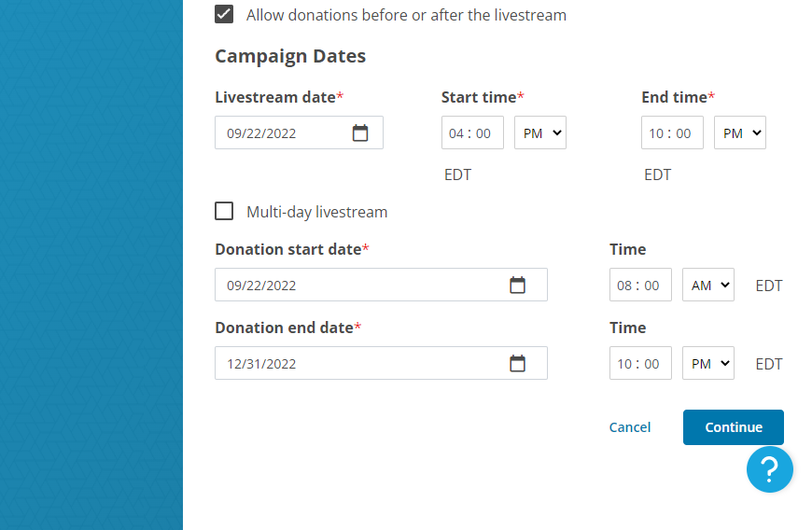
Task: Expand the End time AM/PM dropdown
Action: coord(739,133)
